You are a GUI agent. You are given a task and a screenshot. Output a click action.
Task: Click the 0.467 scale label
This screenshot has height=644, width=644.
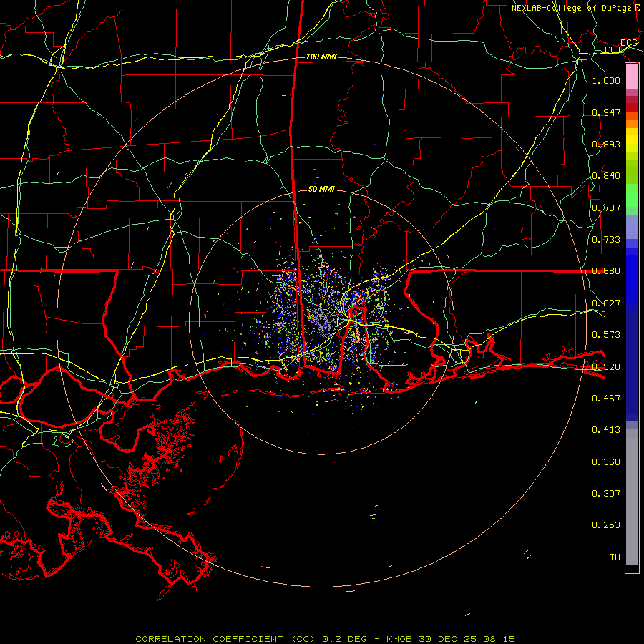(606, 398)
